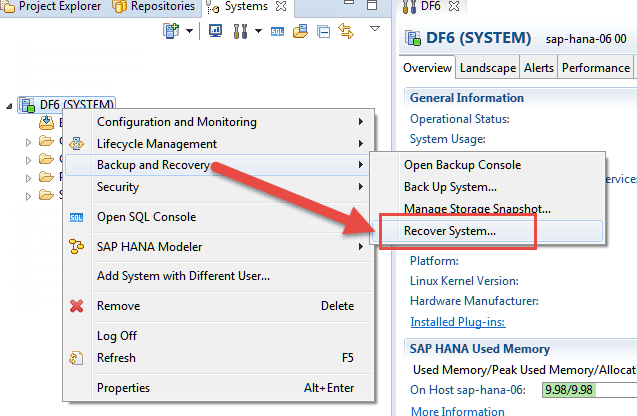637x416 pixels.
Task: Click the backup icon under DF6 node
Action: [x=46, y=122]
